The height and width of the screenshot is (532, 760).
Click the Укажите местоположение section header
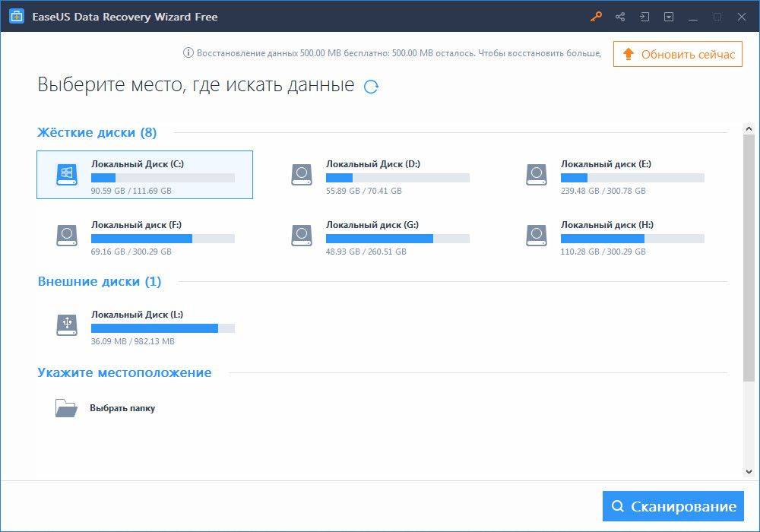click(125, 372)
